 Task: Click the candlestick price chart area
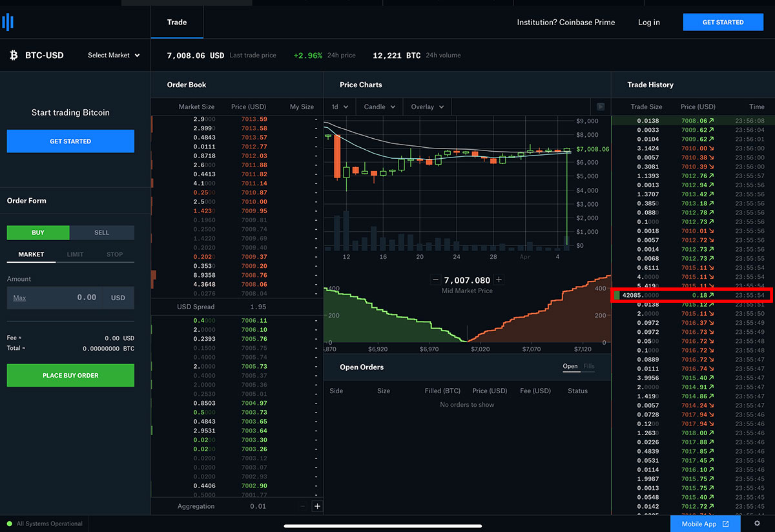click(x=449, y=183)
